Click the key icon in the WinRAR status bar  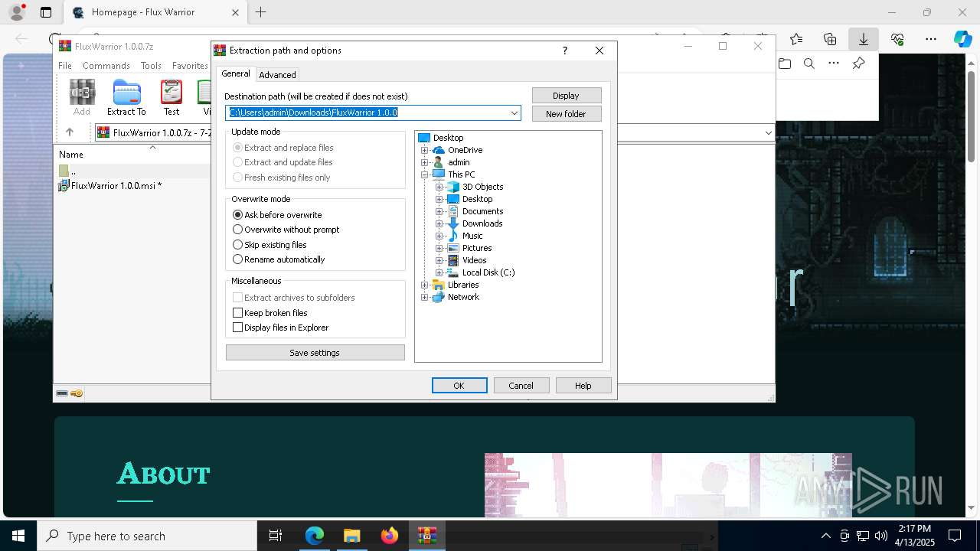point(77,393)
